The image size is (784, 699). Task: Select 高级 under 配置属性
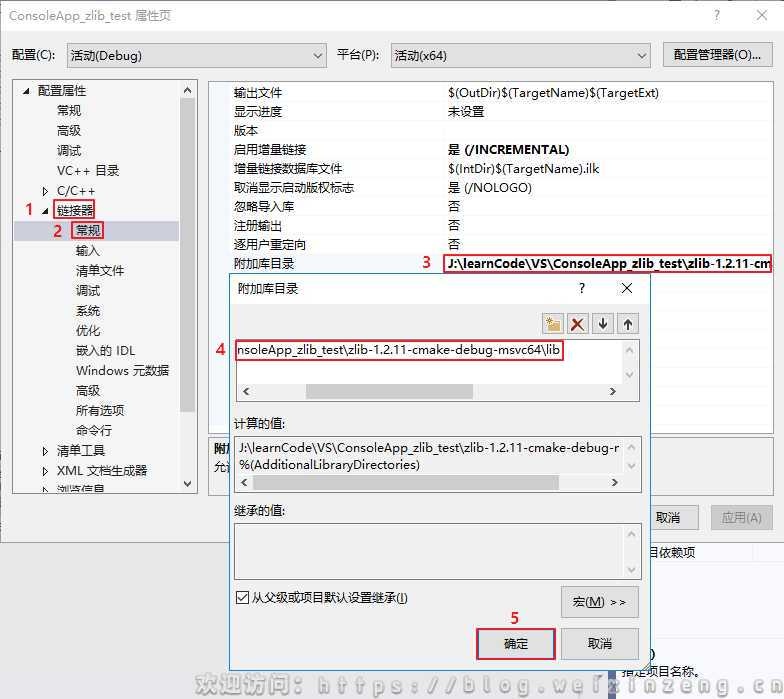68,130
